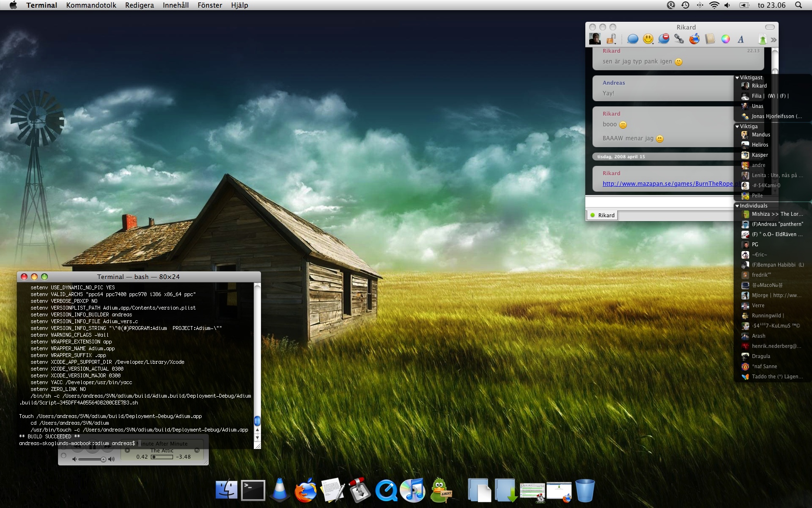The image size is (812, 508).
Task: Open the mazapan.se BurnTheRope link
Action: [x=667, y=184]
